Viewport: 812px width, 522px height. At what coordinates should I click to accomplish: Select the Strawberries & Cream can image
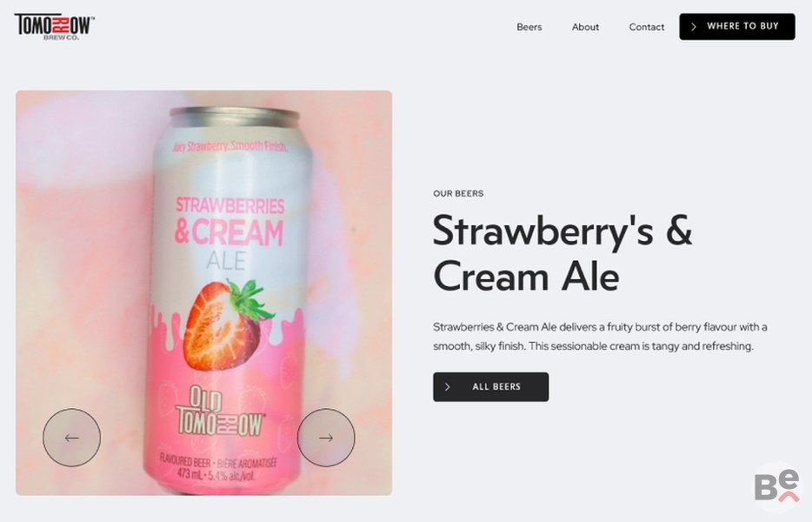coord(228,301)
